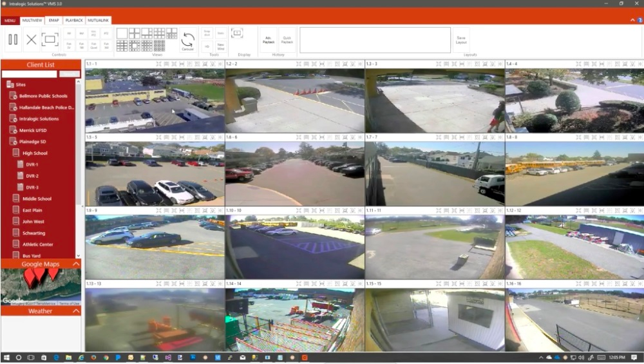Select the Fish 360 control button
Image resolution: width=644 pixels, height=364 pixels.
(x=106, y=46)
